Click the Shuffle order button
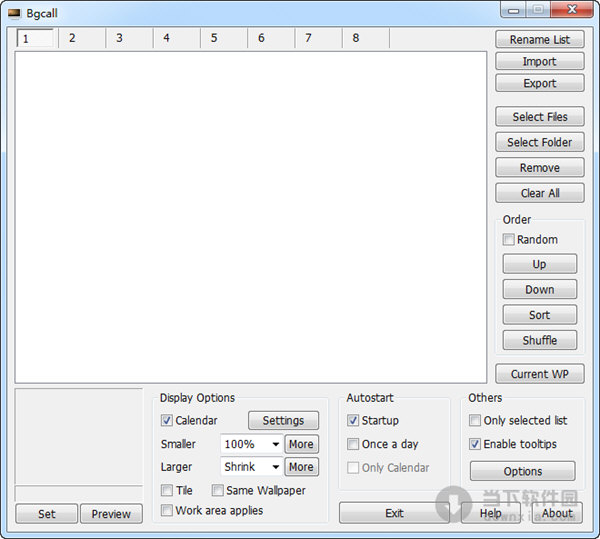600x539 pixels. click(x=540, y=340)
